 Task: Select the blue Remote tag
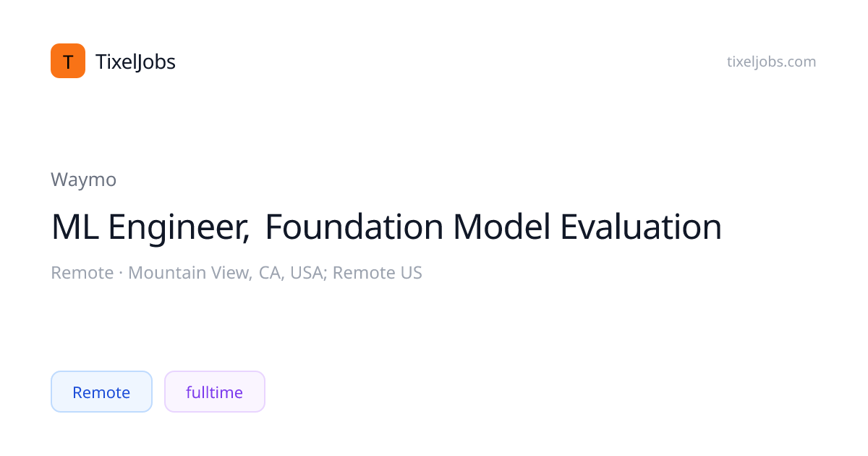tap(101, 392)
